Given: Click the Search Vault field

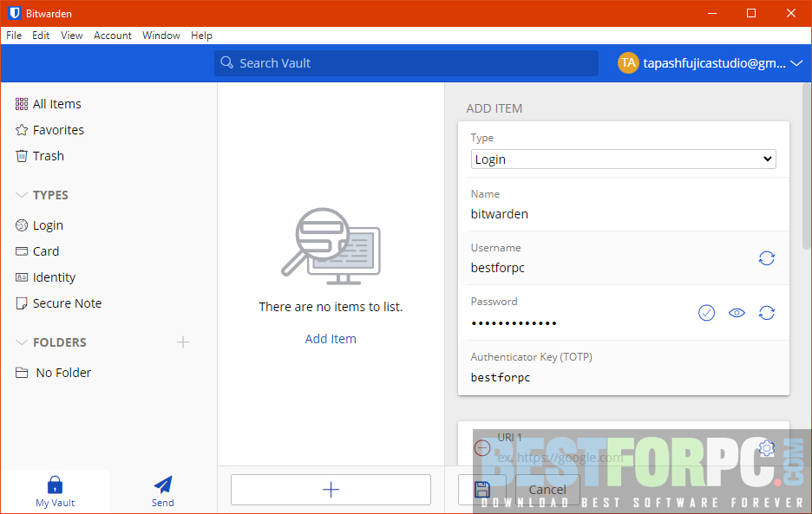Looking at the screenshot, I should (407, 63).
